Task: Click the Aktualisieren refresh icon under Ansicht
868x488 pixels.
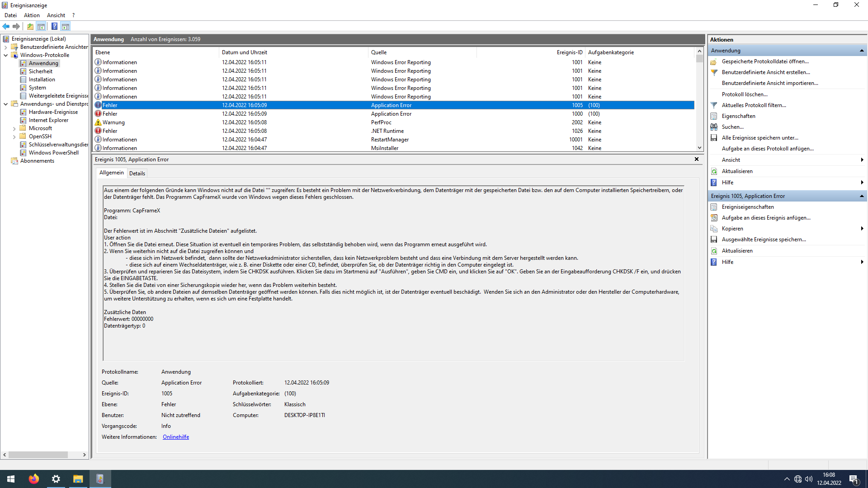Action: (714, 171)
